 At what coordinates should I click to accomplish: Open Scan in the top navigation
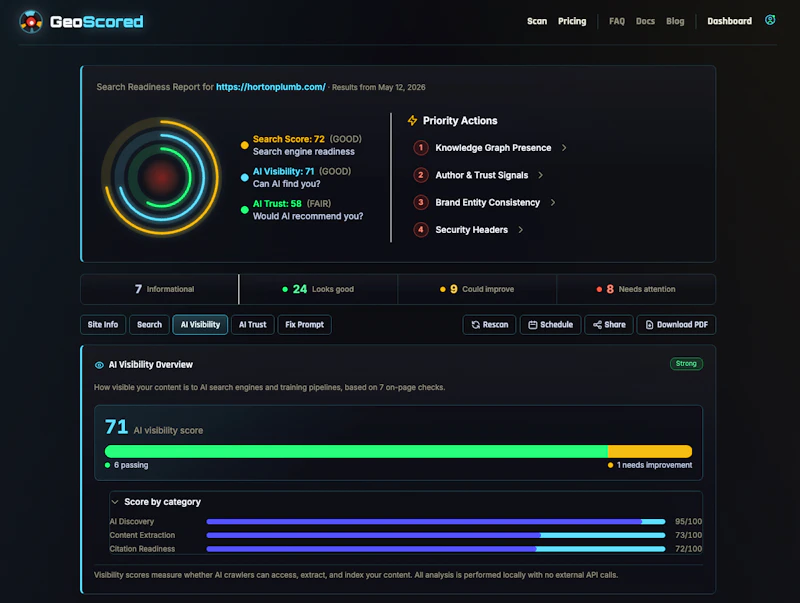(x=537, y=21)
